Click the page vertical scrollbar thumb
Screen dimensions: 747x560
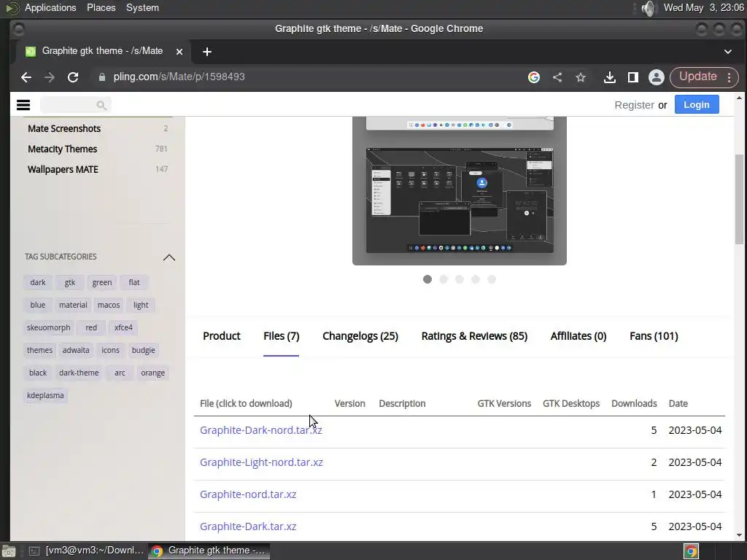pos(739,199)
